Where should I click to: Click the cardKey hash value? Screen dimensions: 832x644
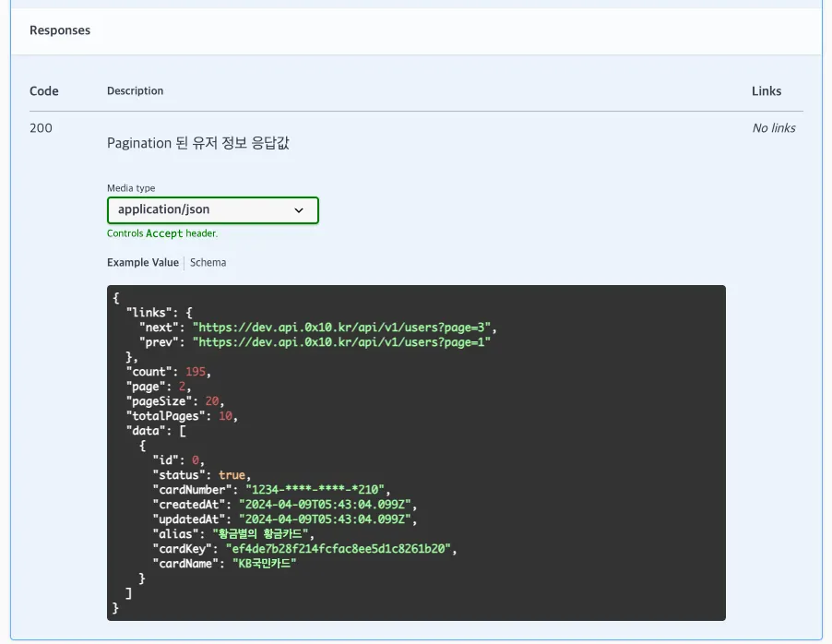[339, 549]
